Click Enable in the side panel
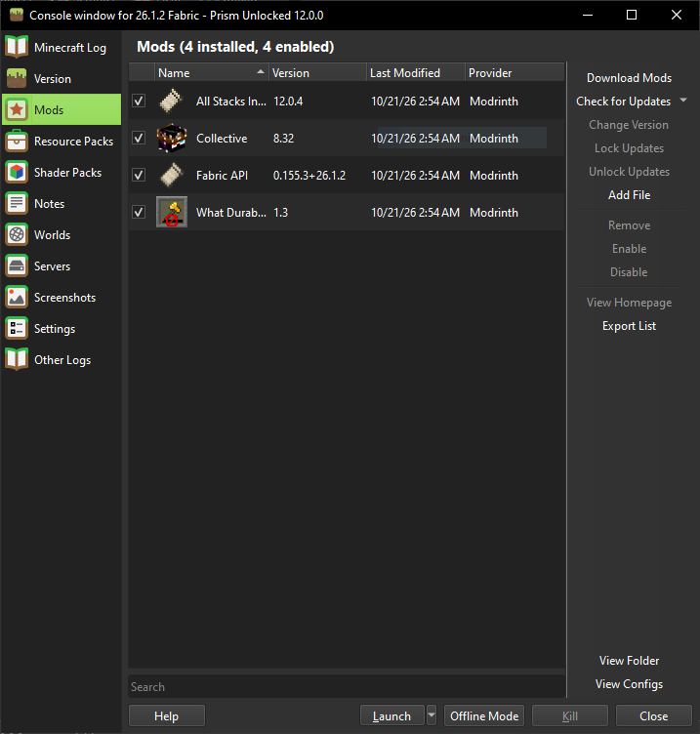 629,249
